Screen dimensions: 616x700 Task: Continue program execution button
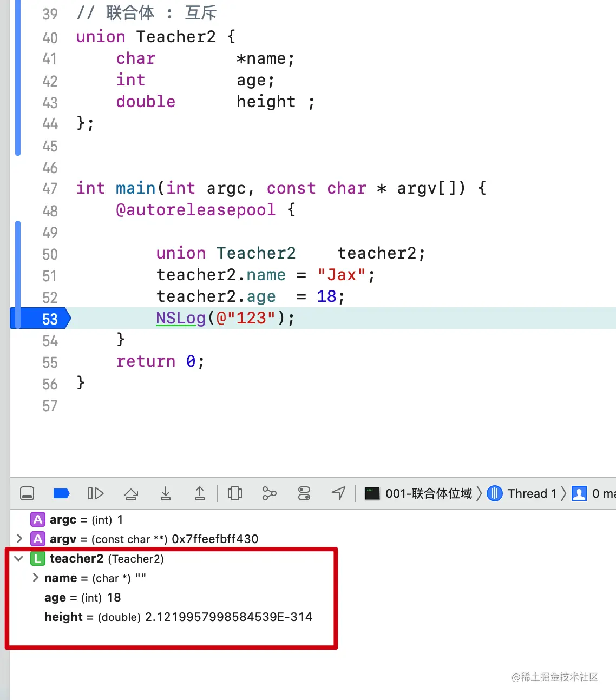tap(96, 493)
